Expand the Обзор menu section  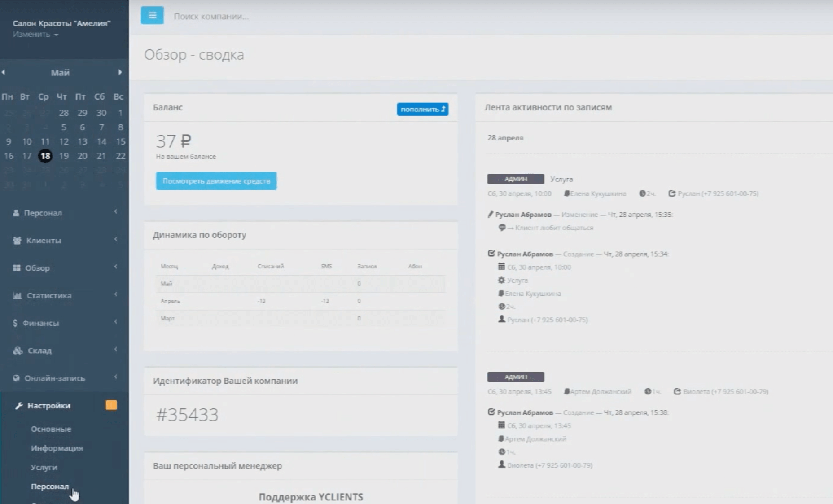point(116,267)
